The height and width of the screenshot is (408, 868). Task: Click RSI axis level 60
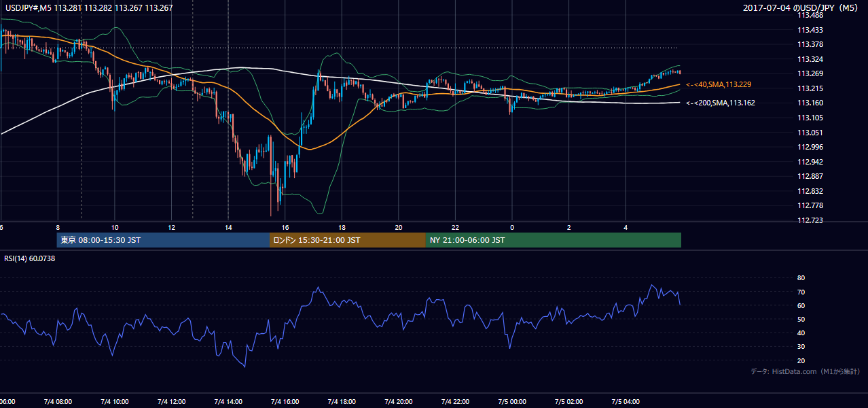tap(801, 305)
